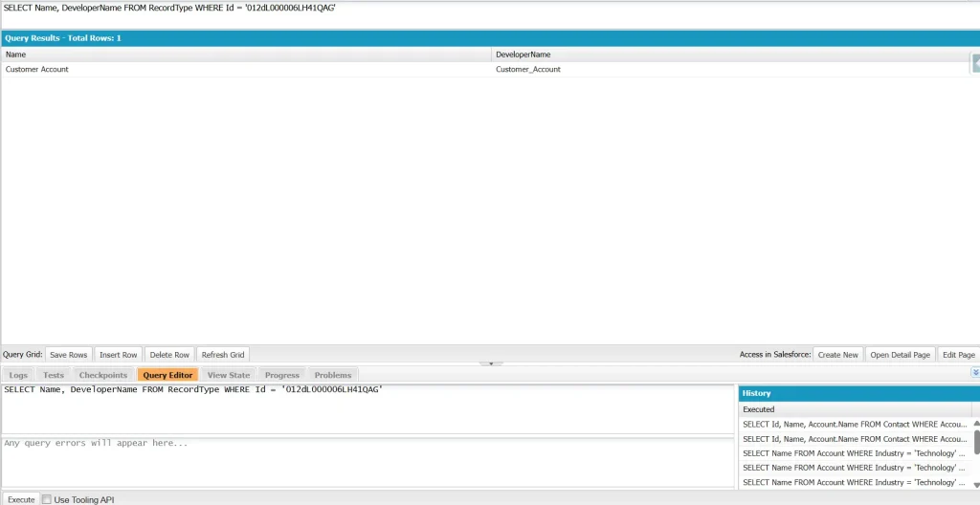Switch to the Problems tab

click(332, 375)
